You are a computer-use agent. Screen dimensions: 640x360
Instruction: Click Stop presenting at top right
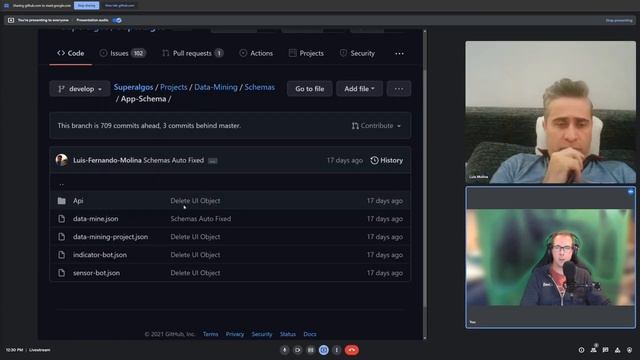pyautogui.click(x=619, y=20)
